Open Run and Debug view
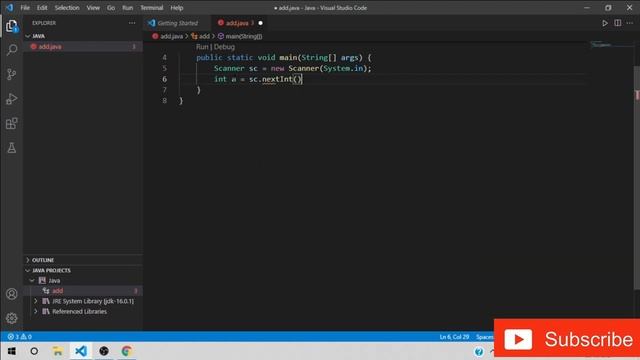Image resolution: width=640 pixels, height=360 pixels. pos(11,99)
